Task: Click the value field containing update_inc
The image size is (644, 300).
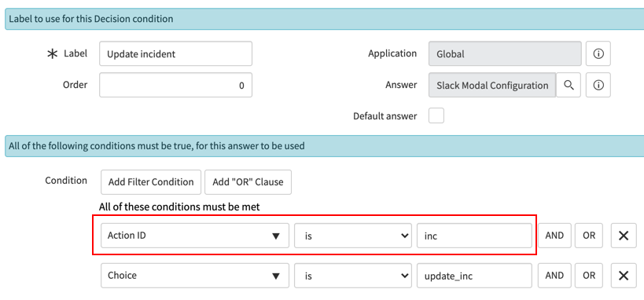Action: tap(474, 276)
